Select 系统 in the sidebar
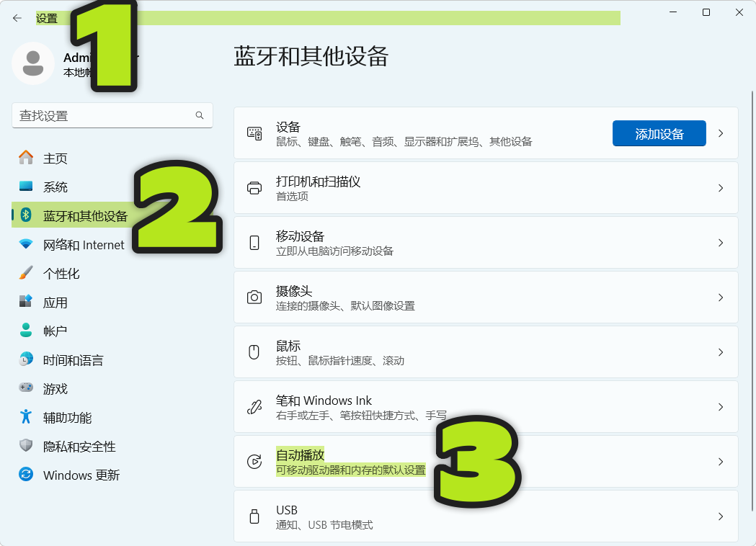Screen dimensions: 756x546 [112, 187]
